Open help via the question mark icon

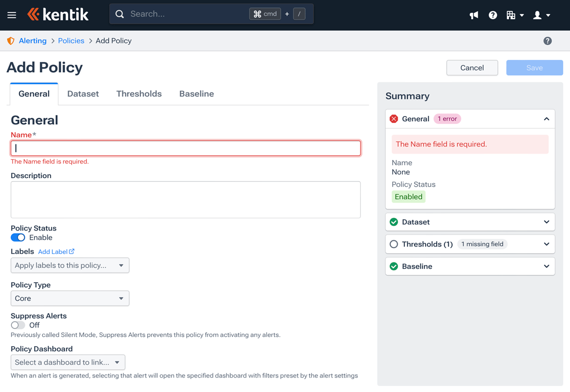click(493, 15)
